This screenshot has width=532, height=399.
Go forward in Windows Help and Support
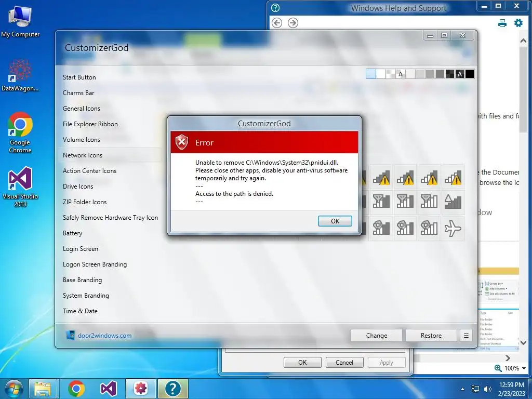pyautogui.click(x=293, y=23)
